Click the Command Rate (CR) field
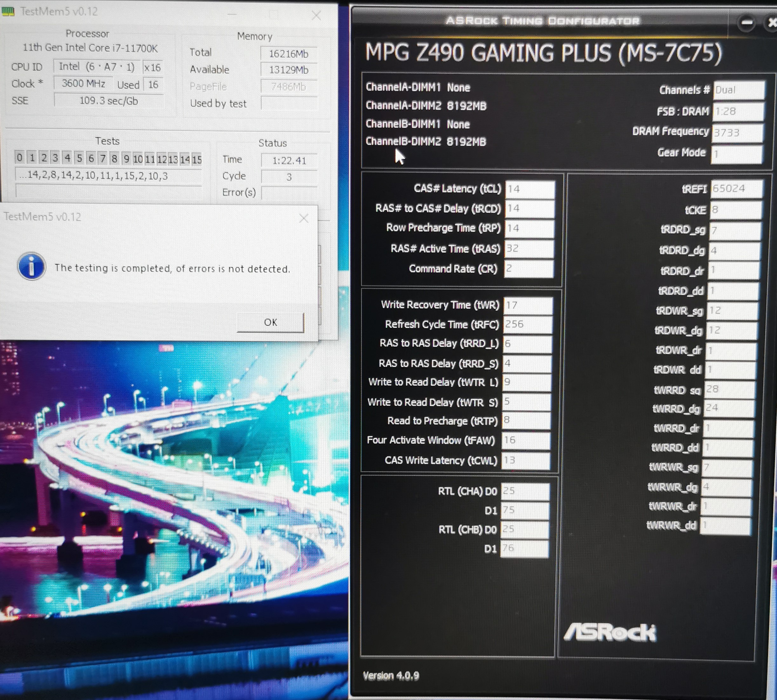The width and height of the screenshot is (777, 700). pos(529,269)
